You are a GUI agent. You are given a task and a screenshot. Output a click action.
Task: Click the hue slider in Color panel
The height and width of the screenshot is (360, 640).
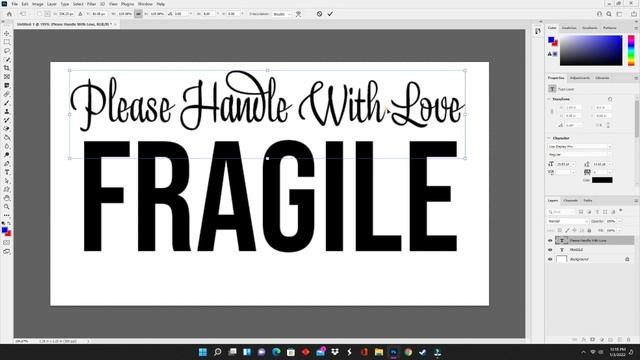click(631, 50)
